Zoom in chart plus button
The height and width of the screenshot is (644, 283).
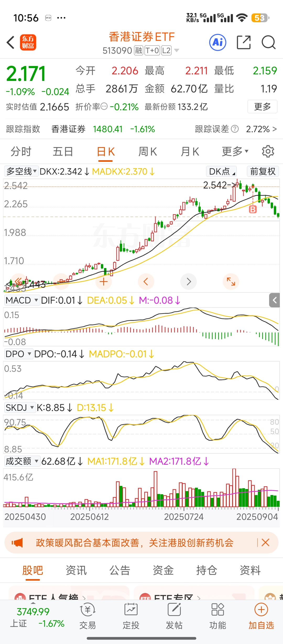104,282
